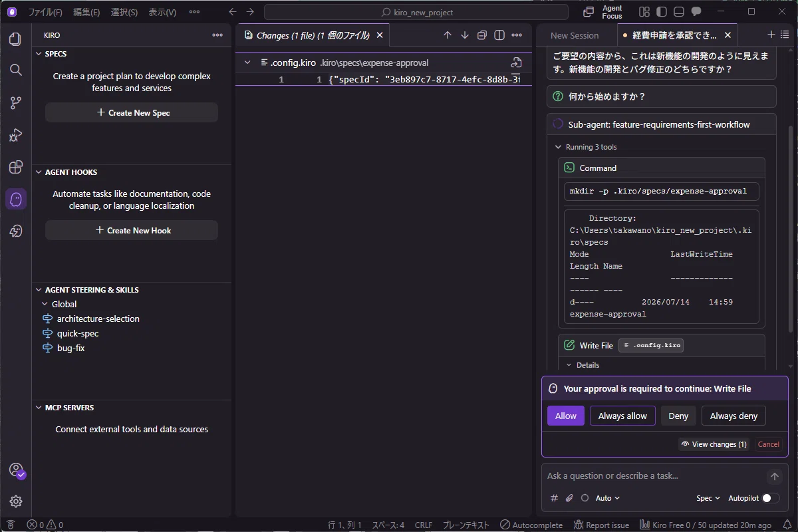Click View changes (1) button

pyautogui.click(x=714, y=444)
